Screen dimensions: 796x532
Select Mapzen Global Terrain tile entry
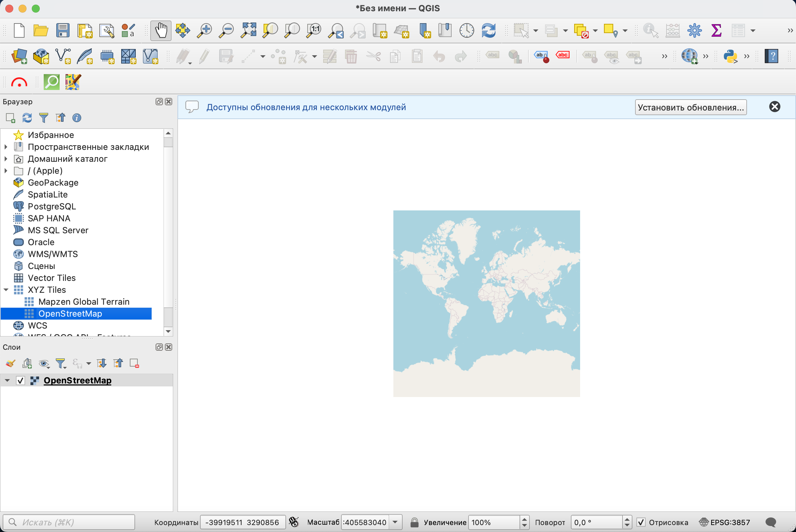point(83,302)
